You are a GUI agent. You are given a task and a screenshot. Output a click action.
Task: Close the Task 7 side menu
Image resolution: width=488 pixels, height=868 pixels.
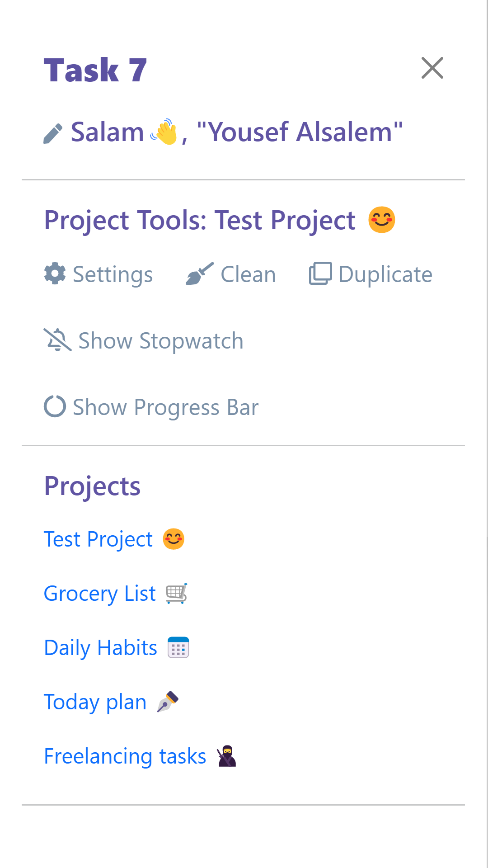432,68
